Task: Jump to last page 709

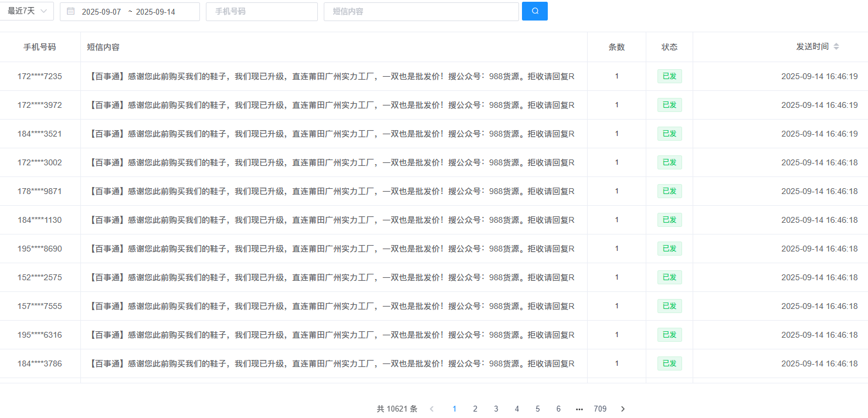Action: click(600, 409)
